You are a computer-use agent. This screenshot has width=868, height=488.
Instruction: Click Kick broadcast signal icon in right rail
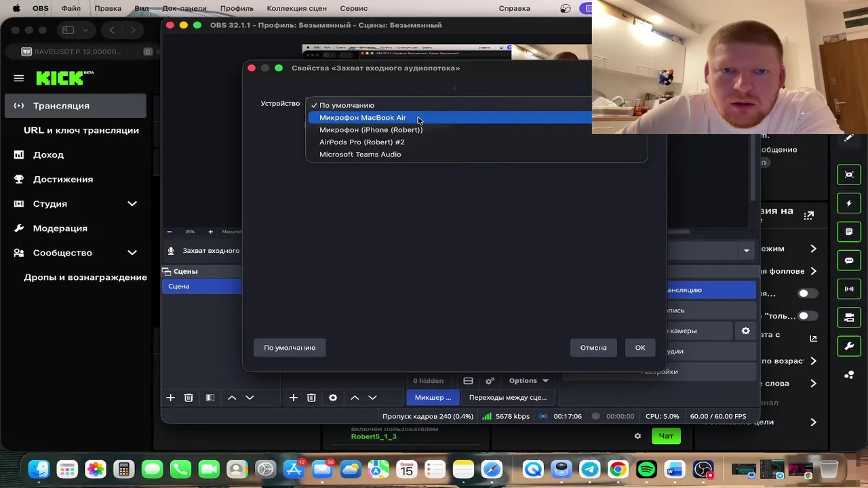849,289
